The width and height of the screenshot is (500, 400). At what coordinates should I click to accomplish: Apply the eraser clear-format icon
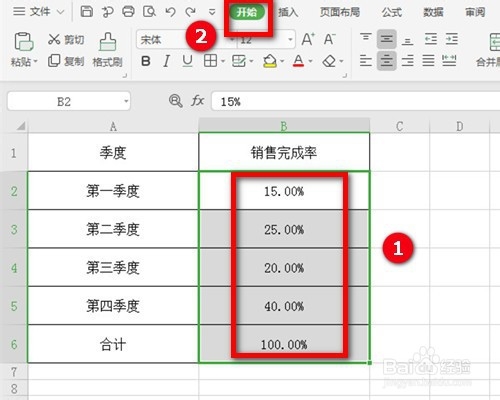329,61
